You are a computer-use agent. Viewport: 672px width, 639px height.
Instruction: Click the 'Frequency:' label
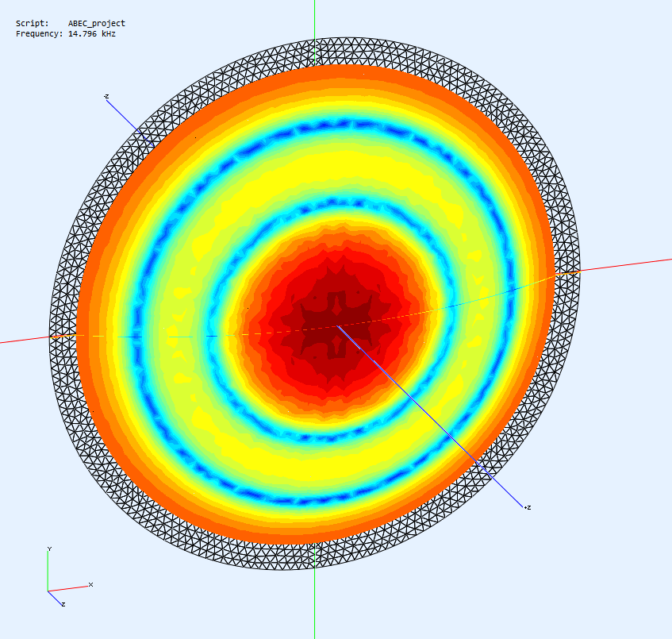click(x=40, y=34)
